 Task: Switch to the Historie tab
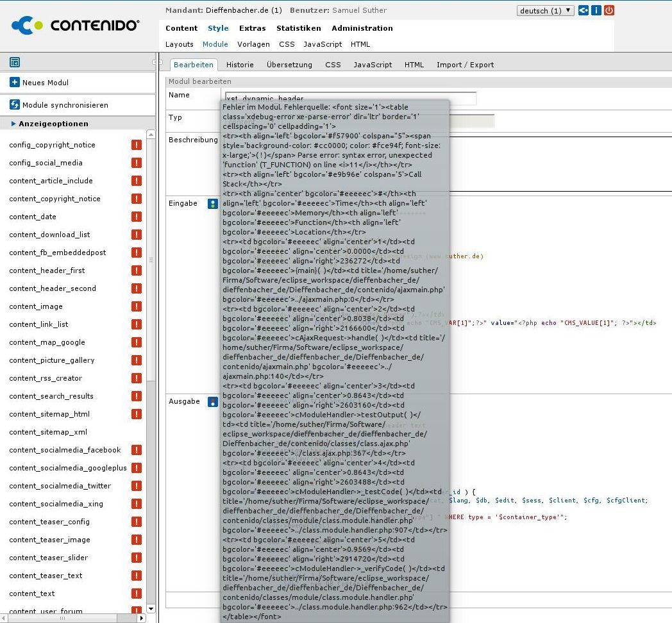(x=240, y=65)
